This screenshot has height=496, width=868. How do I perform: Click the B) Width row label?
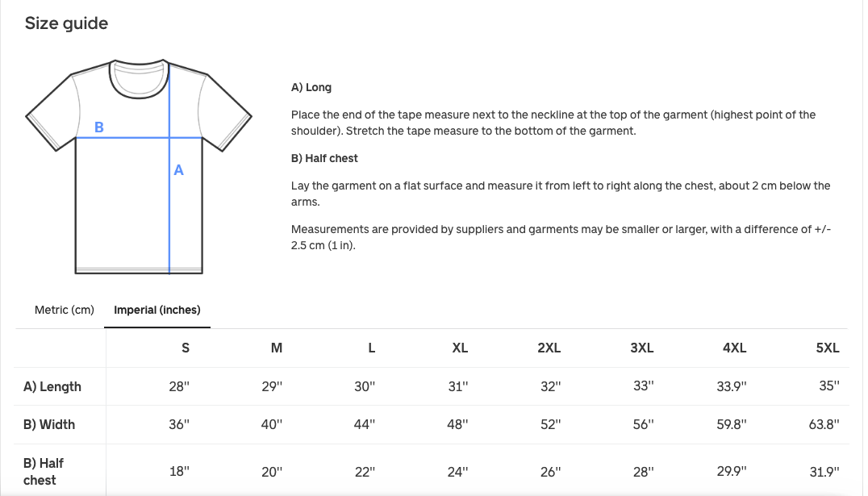(49, 424)
